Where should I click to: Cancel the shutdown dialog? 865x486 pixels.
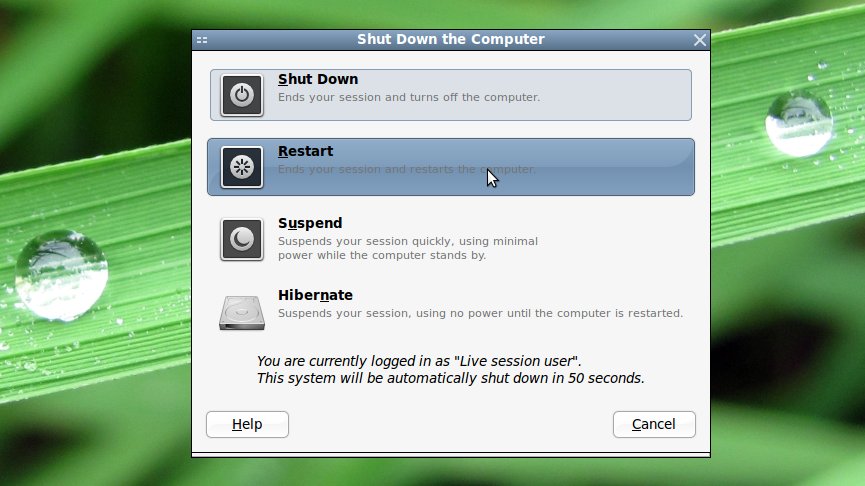point(654,424)
